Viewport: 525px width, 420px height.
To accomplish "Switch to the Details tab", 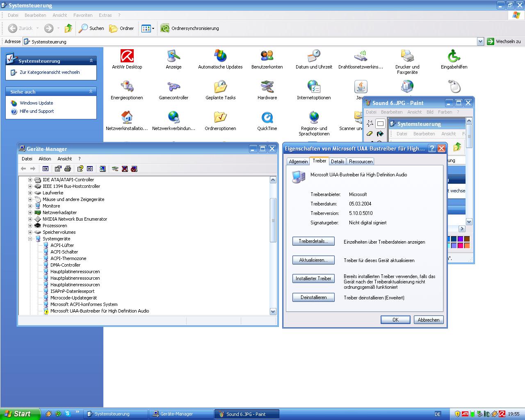I will click(x=338, y=162).
